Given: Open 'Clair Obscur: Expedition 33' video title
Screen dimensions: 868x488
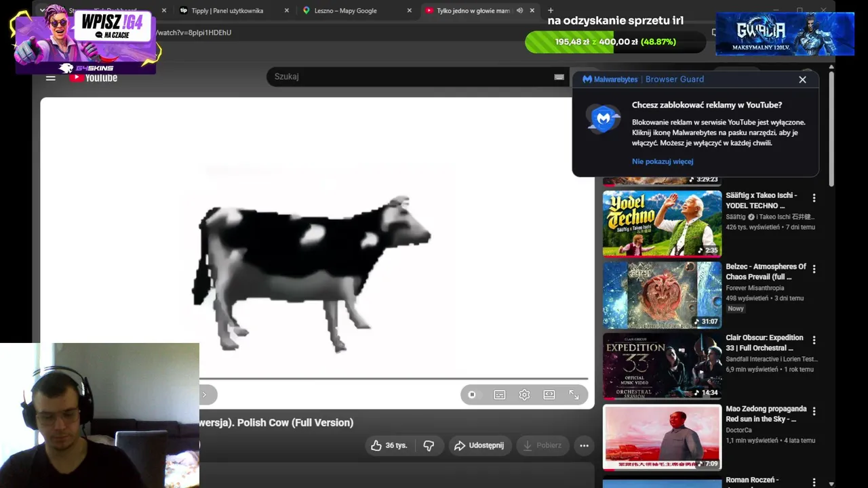Looking at the screenshot, I should coord(764,343).
